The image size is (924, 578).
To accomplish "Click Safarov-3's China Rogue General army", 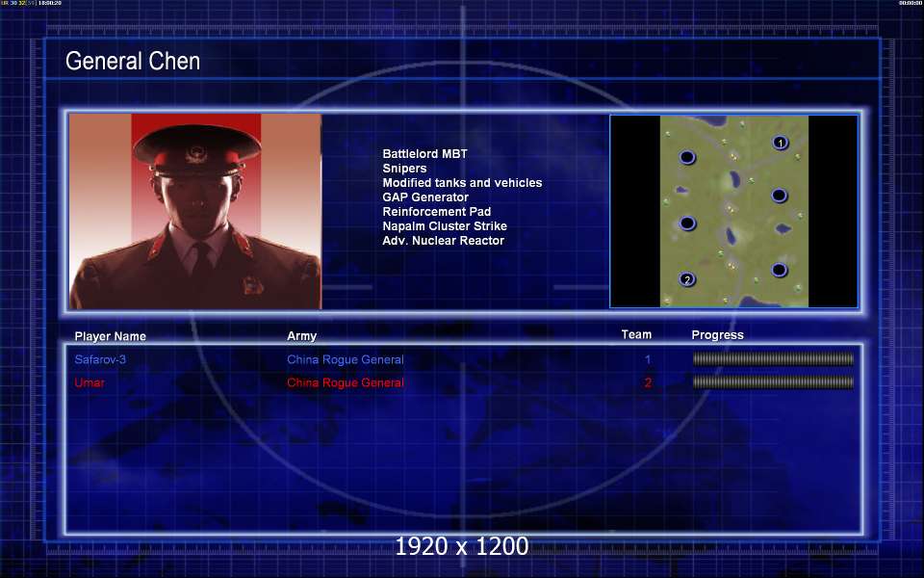I will pyautogui.click(x=346, y=360).
